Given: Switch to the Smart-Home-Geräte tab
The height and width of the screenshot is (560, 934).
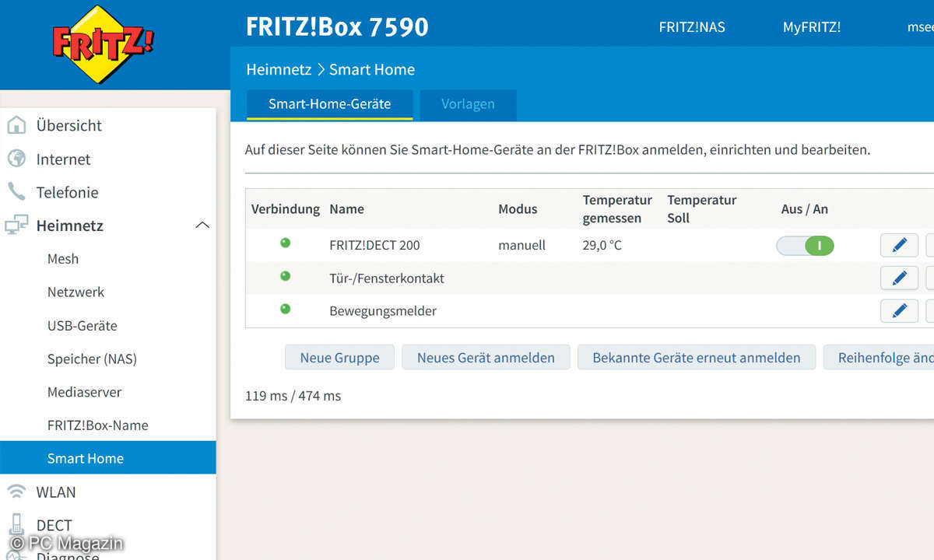Looking at the screenshot, I should pyautogui.click(x=329, y=104).
